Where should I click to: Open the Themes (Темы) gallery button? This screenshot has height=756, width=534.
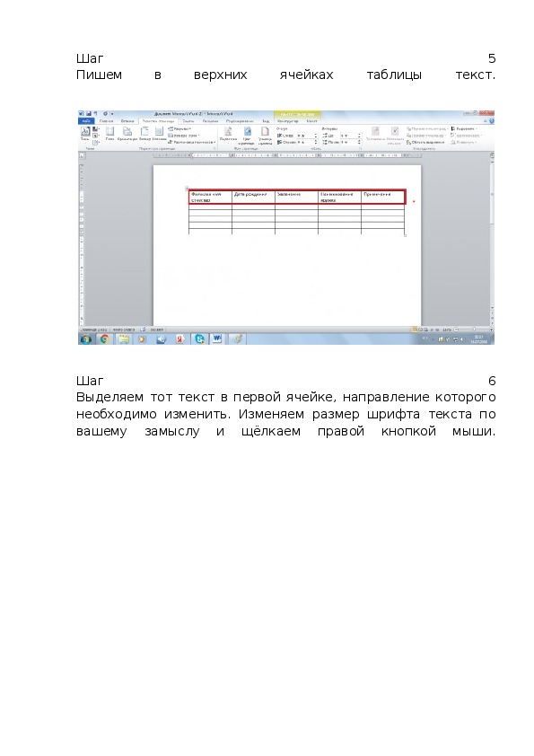(85, 134)
